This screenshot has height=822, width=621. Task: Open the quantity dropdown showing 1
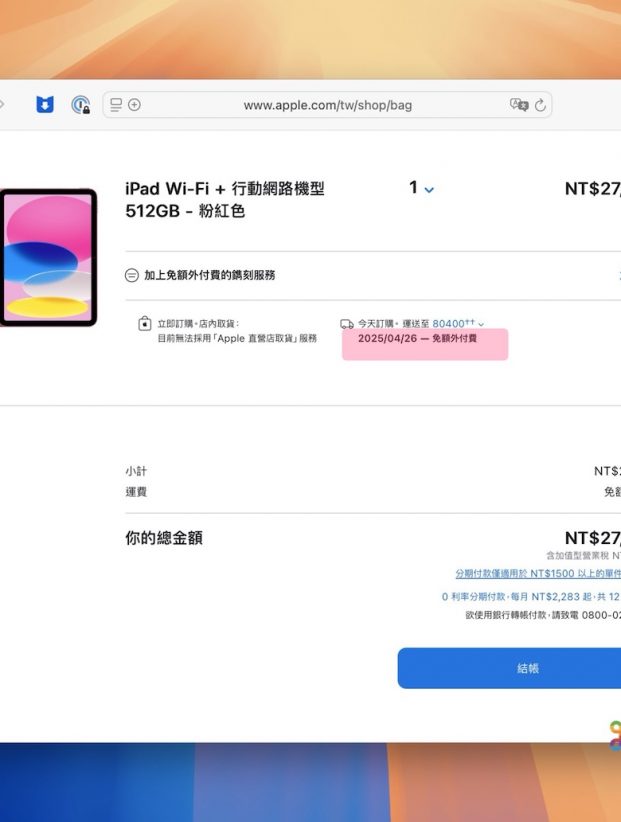click(x=421, y=188)
